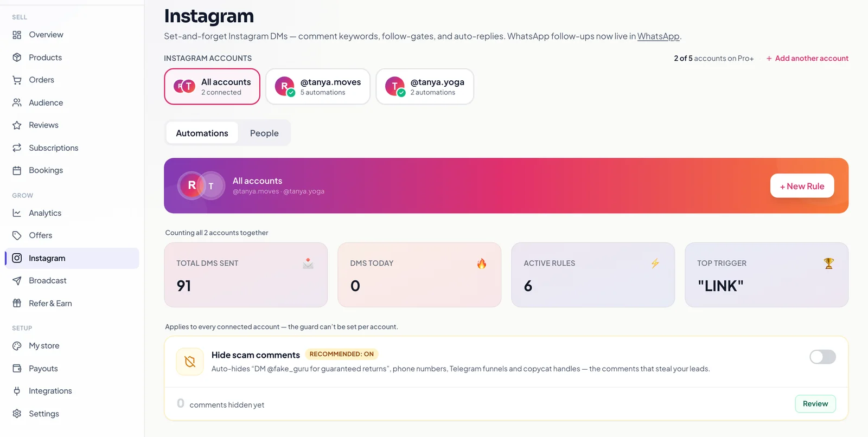This screenshot has height=437, width=868.
Task: Open the Total DMs Sent card
Action: point(246,275)
